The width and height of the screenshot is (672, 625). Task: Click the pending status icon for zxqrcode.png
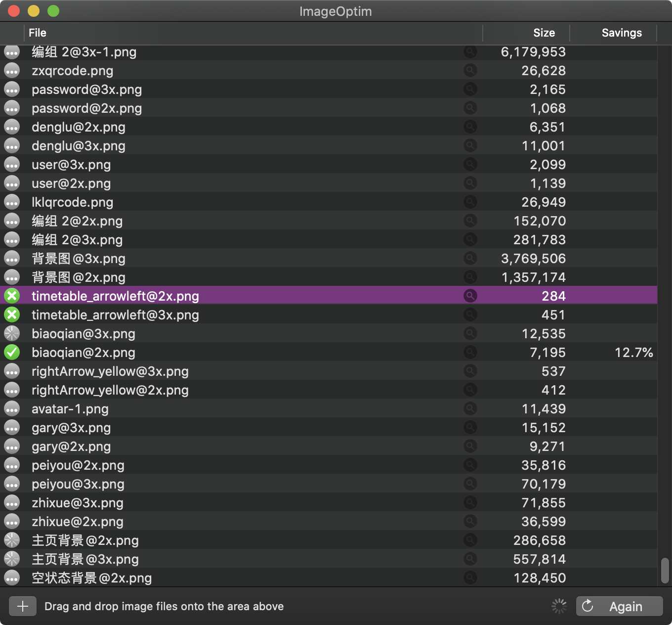coord(12,71)
